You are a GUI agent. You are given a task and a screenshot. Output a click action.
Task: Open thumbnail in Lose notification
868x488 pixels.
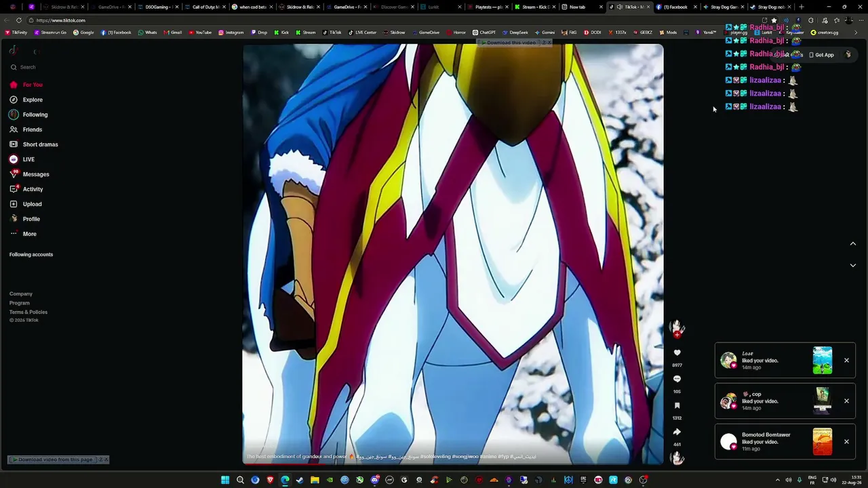coord(823,361)
